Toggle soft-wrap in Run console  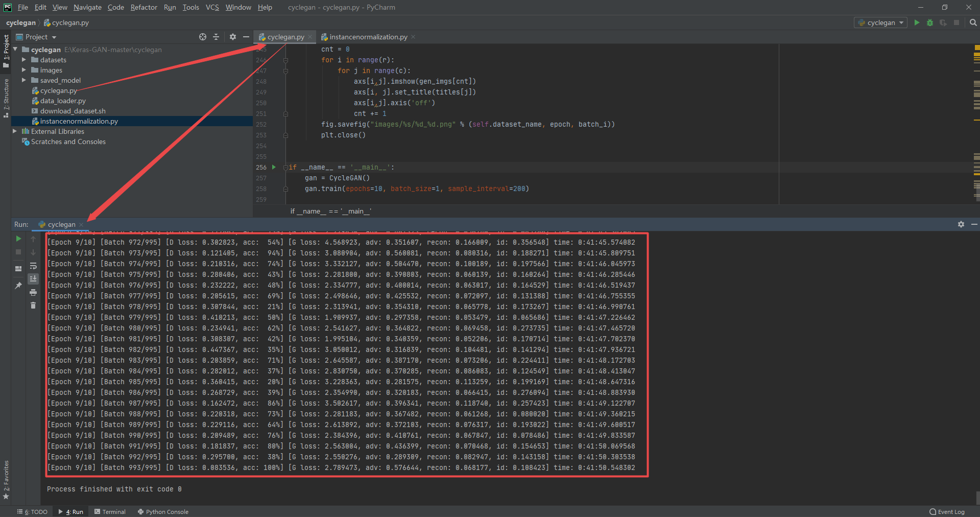(x=33, y=266)
